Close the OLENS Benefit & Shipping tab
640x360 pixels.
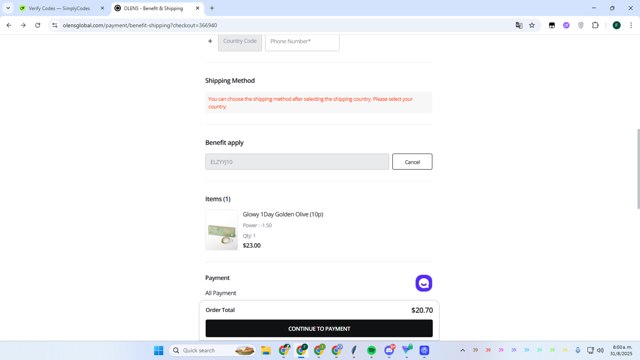click(198, 8)
